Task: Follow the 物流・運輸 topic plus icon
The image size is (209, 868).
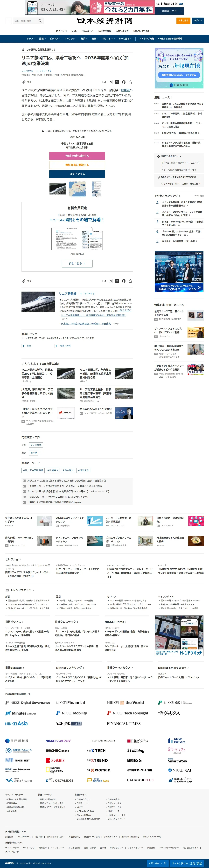Action: click(x=56, y=346)
